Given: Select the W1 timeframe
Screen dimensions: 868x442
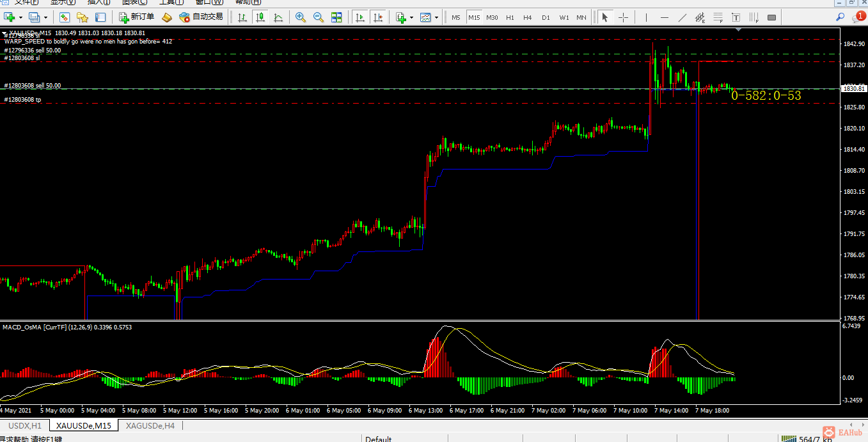Looking at the screenshot, I should [564, 17].
